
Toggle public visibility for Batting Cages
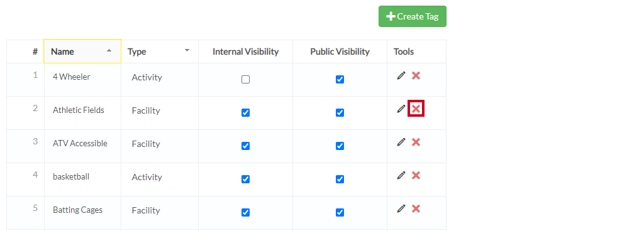pos(340,212)
